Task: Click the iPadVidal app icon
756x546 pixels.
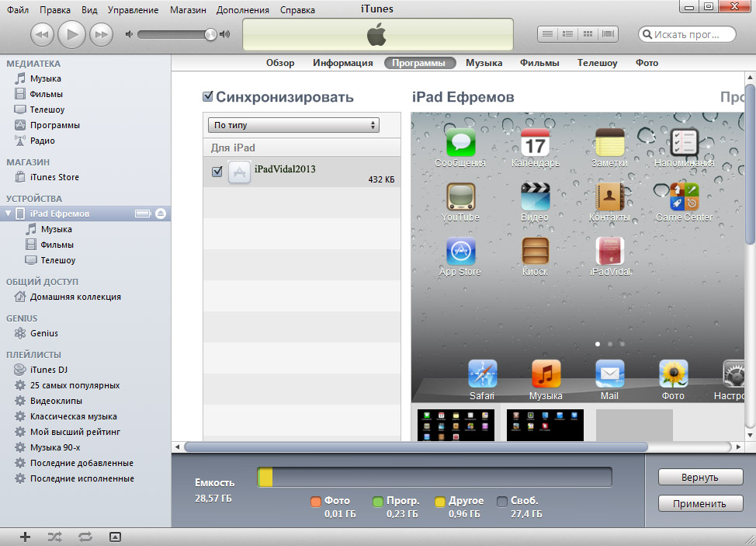Action: pyautogui.click(x=610, y=252)
